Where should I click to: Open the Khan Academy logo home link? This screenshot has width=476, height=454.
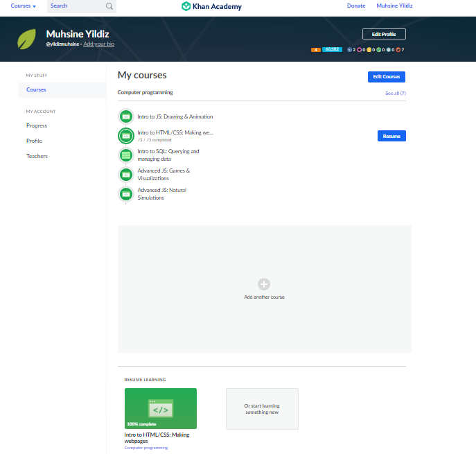click(x=211, y=6)
